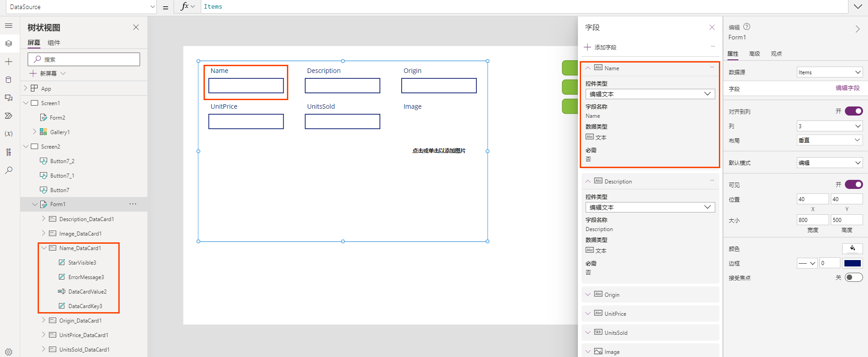The height and width of the screenshot is (357, 868).
Task: Open the Tree view layers icon
Action: coord(9,43)
